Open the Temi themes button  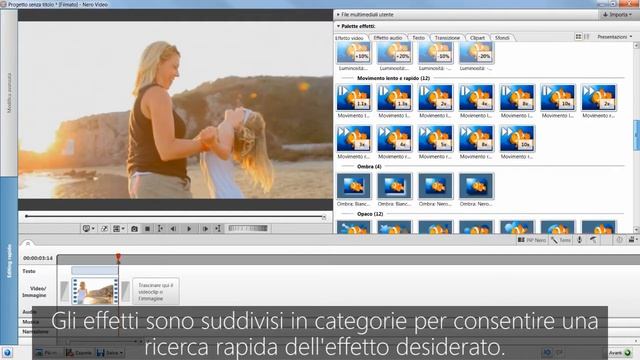coord(560,240)
